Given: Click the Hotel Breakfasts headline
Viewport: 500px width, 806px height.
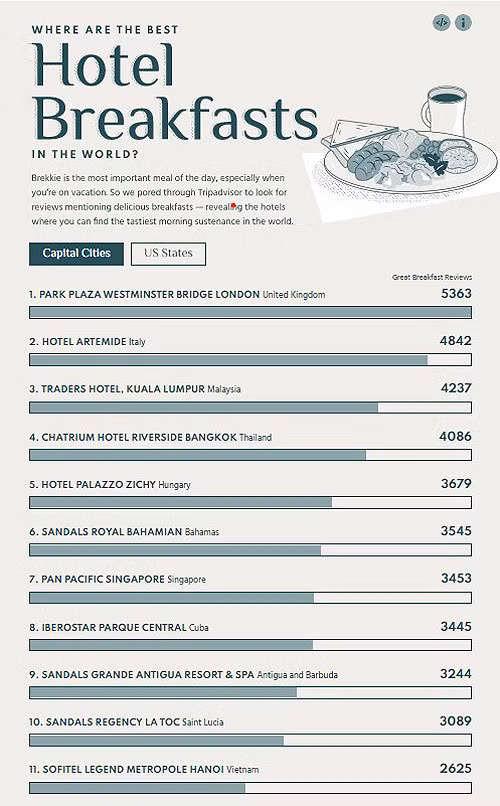Looking at the screenshot, I should pos(175,91).
